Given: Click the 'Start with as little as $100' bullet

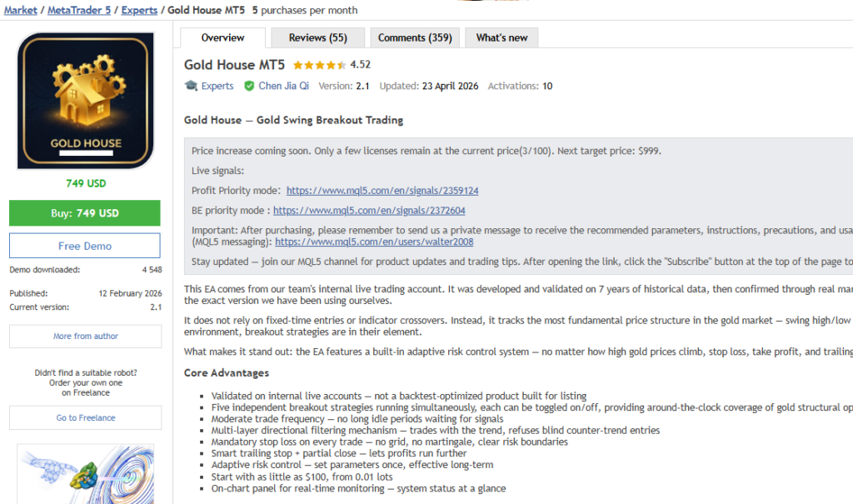Looking at the screenshot, I should (x=302, y=477).
